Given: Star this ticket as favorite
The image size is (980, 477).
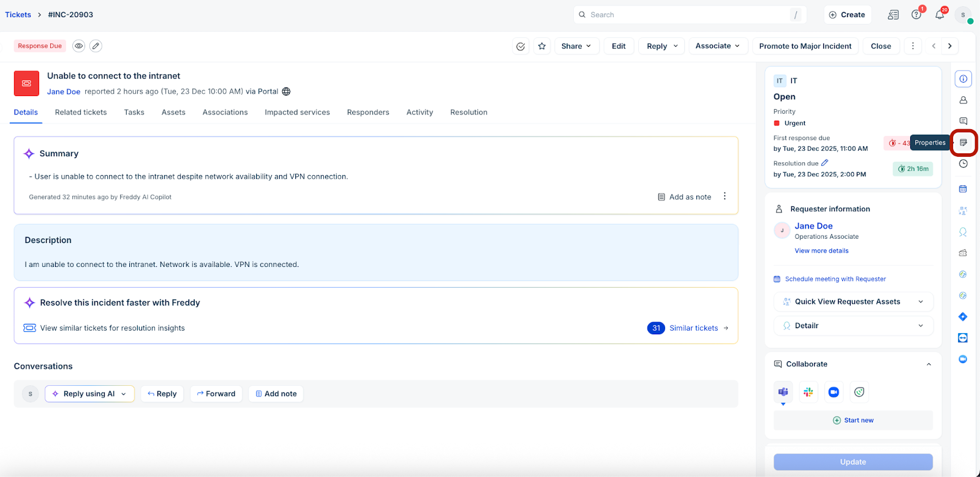Looking at the screenshot, I should pos(542,46).
